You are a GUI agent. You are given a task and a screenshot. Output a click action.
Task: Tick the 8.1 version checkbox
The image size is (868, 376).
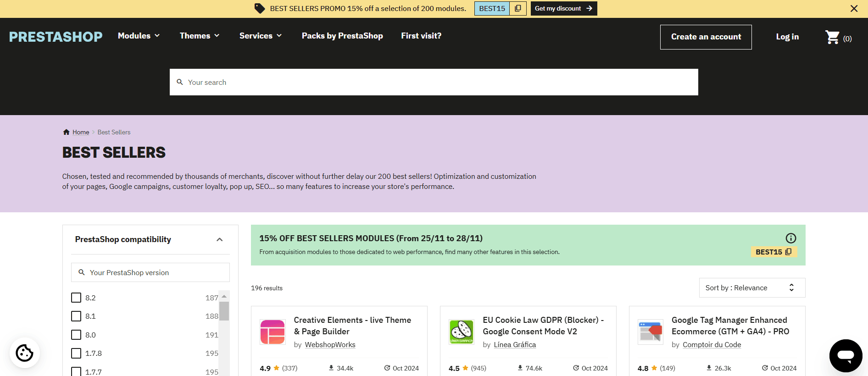[x=76, y=316]
